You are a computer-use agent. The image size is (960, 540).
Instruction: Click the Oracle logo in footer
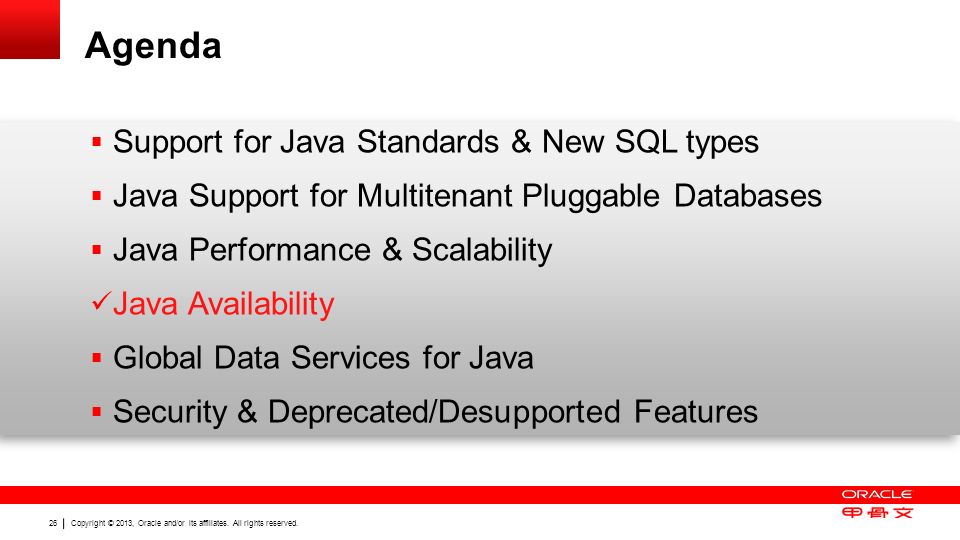tap(877, 494)
